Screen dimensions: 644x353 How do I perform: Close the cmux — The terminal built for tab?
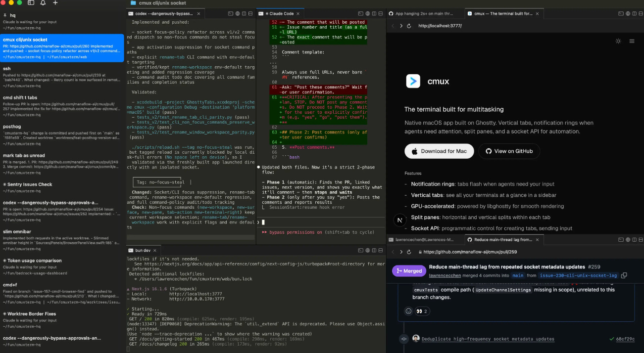coord(537,14)
